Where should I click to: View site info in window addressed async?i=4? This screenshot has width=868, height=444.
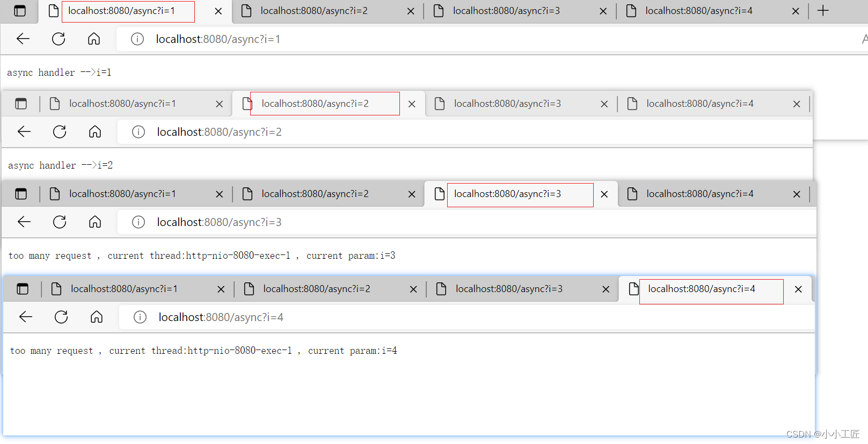(140, 317)
